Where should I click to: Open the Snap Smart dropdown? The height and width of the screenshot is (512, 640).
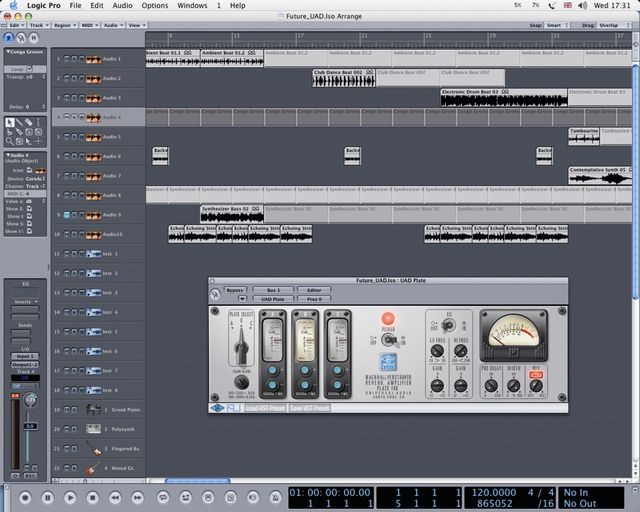click(557, 25)
